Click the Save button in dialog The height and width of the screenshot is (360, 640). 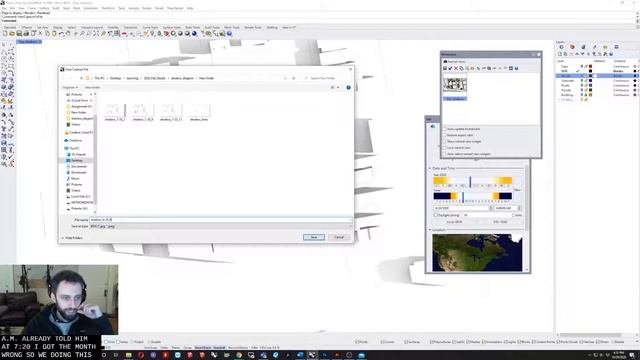point(314,237)
